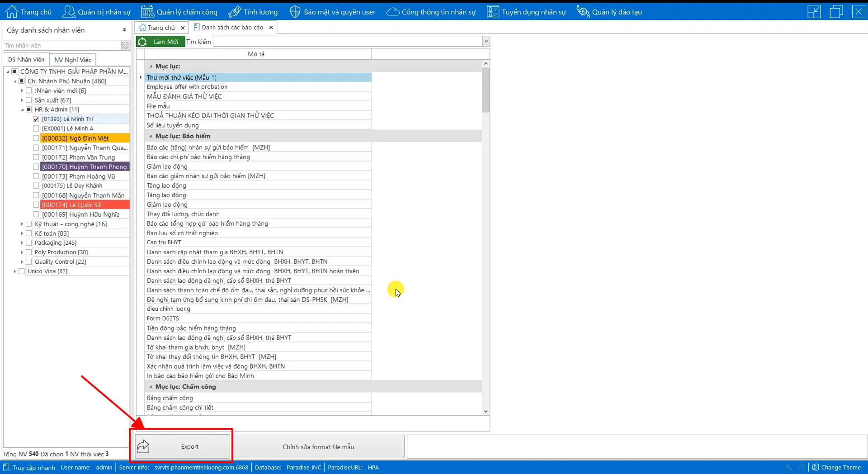868x474 pixels.
Task: Click the Export button
Action: pyautogui.click(x=182, y=446)
